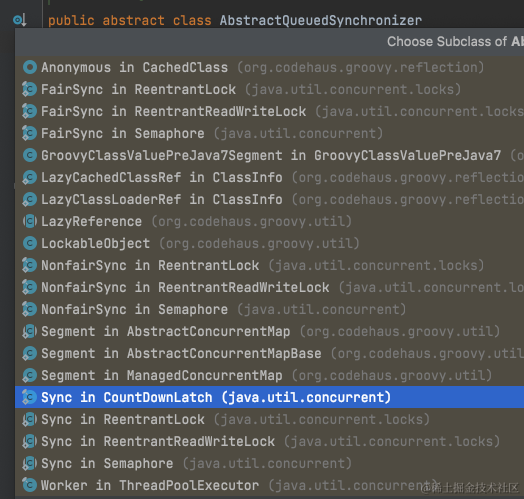Viewport: 524px width, 499px height.
Task: Choose 'NonfairSync in Semaphore' entry
Action: coord(269,309)
